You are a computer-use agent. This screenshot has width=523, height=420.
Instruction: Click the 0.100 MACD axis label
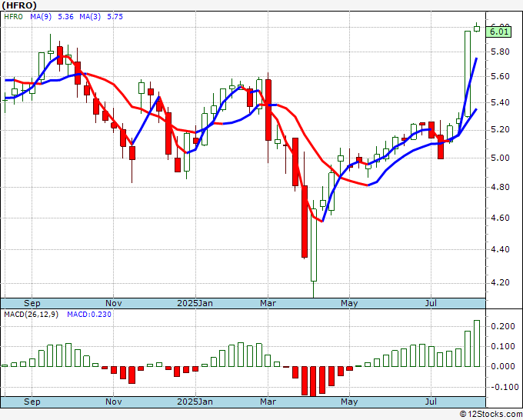pos(503,346)
